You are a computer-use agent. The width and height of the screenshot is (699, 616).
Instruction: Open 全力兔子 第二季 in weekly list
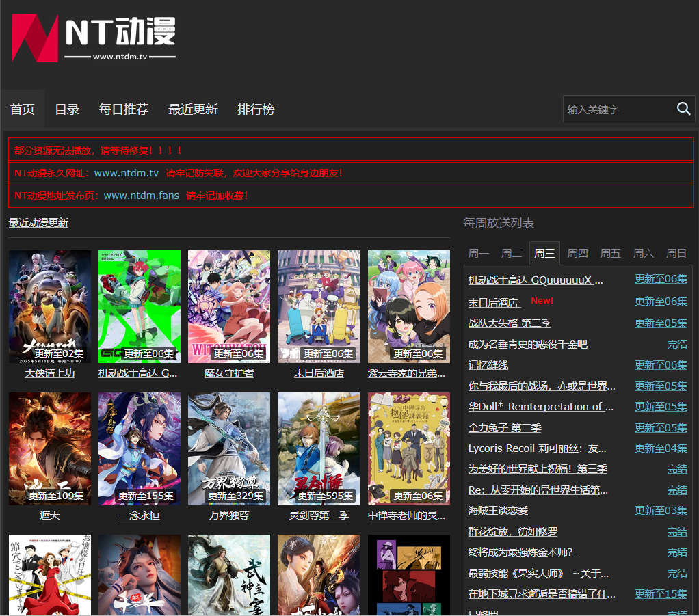[x=505, y=427]
